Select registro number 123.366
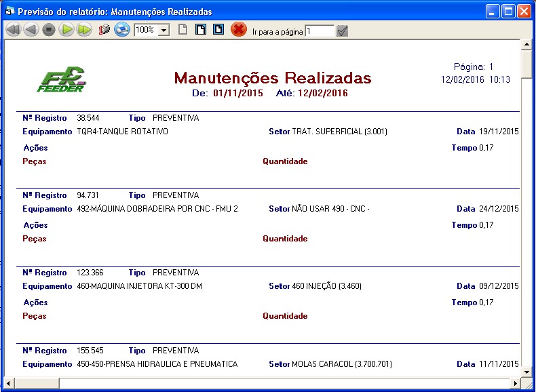The width and height of the screenshot is (536, 392). click(x=90, y=273)
